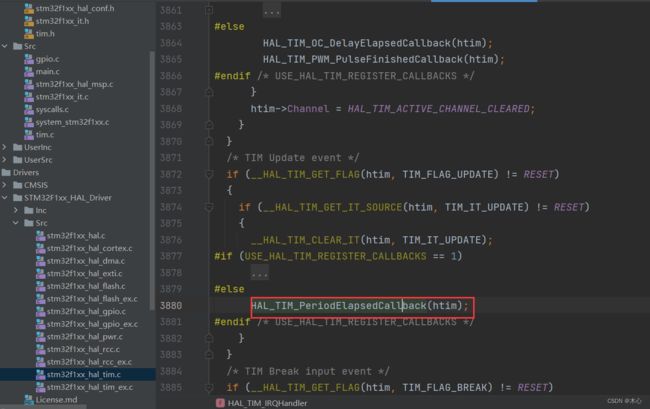
Task: Click the stm32f1xx_hal_flash_ex.c file icon
Action: click(40, 299)
